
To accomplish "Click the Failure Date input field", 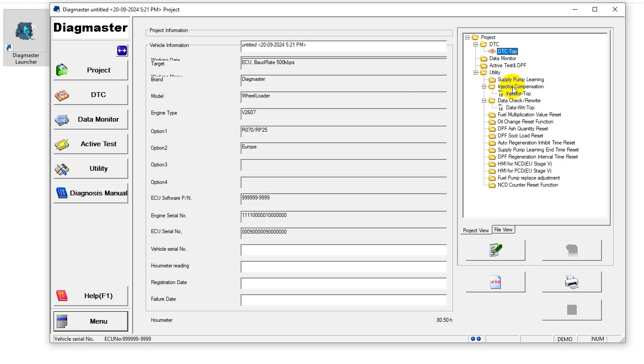I will tap(344, 300).
